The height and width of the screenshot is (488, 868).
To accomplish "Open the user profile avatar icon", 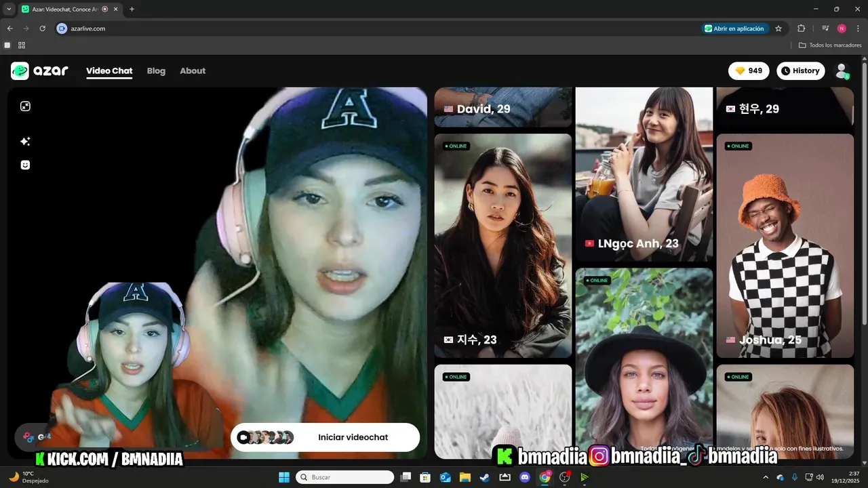I will coord(842,71).
